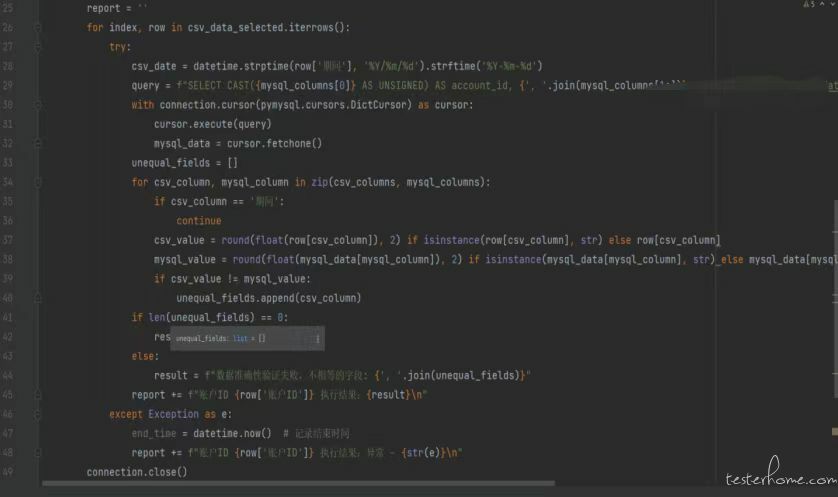Click 'Exception' in the except clause
Viewport: 838px width, 497px height.
pos(174,414)
